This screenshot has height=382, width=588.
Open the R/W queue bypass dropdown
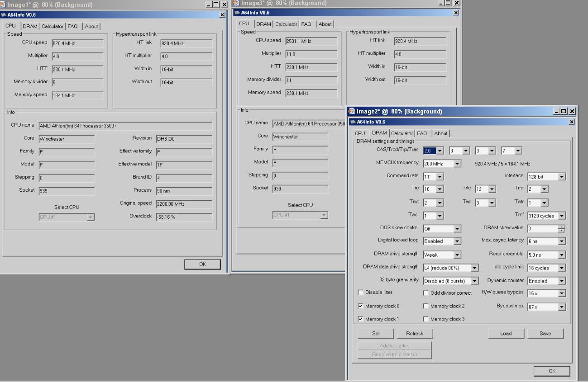[x=562, y=294]
